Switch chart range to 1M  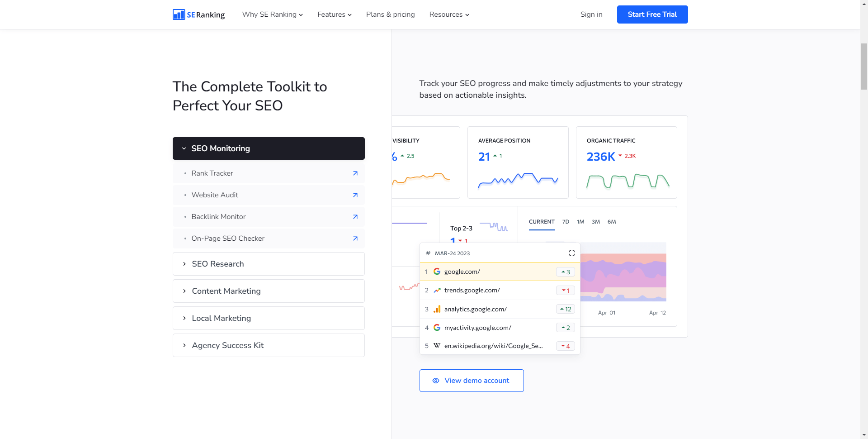tap(580, 222)
